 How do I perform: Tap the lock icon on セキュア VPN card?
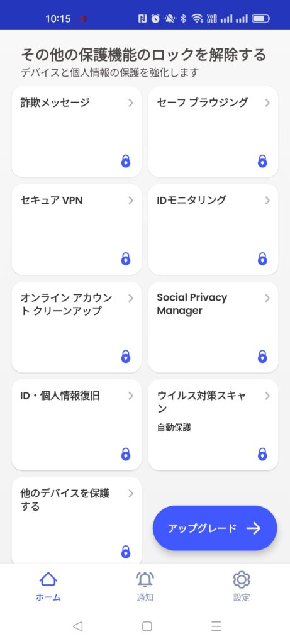click(x=126, y=258)
